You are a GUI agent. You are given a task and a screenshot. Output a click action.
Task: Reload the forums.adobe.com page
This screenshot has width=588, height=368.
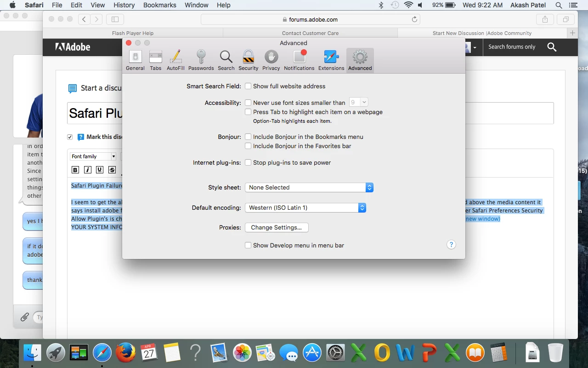coord(414,19)
